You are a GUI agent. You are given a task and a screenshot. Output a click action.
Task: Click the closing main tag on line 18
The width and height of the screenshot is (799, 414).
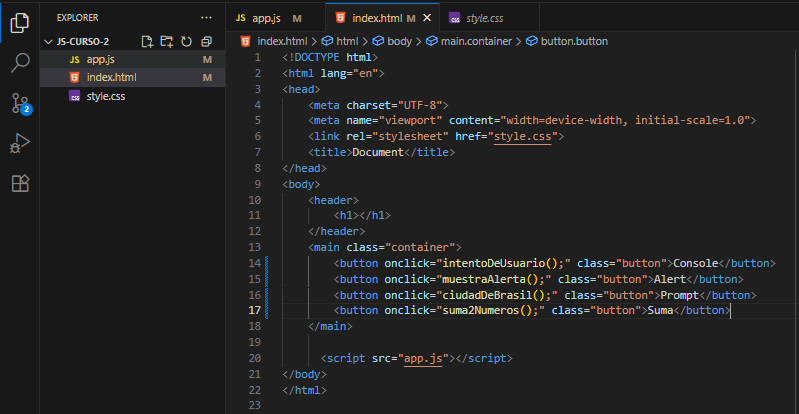pyautogui.click(x=330, y=326)
